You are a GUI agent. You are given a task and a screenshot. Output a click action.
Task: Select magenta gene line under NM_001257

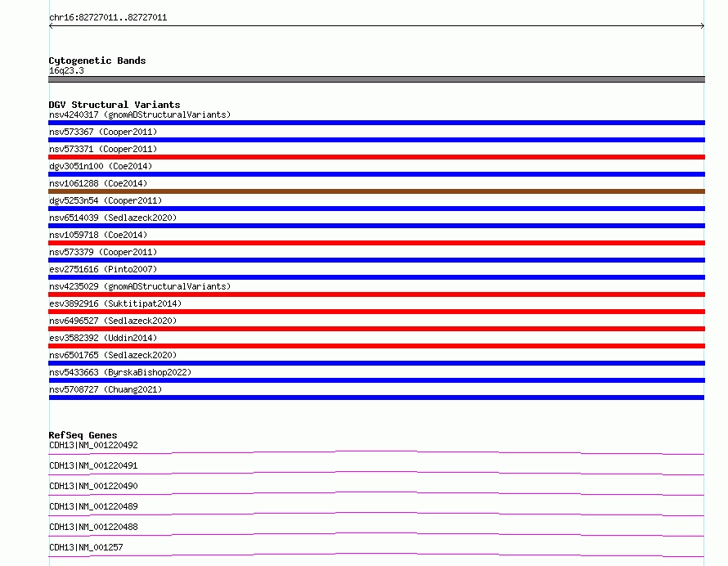pos(376,555)
